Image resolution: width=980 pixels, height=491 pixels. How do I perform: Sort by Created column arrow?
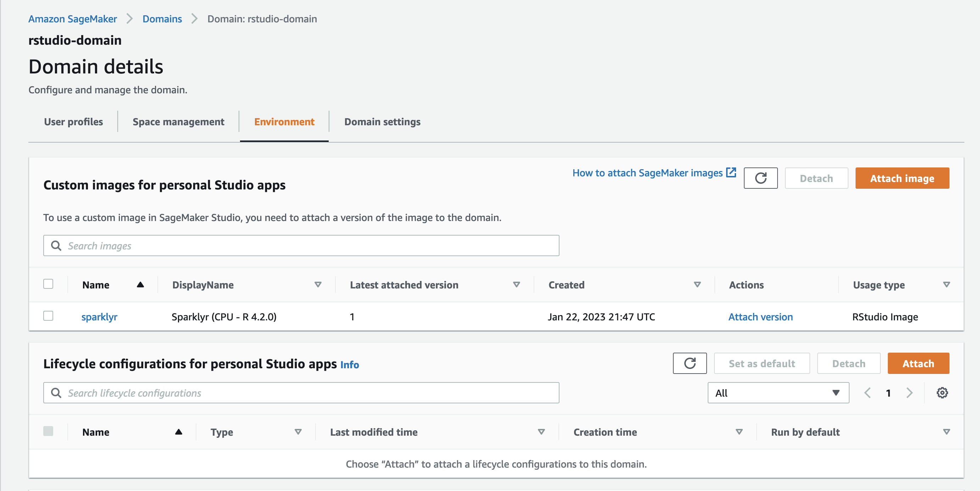[697, 285]
